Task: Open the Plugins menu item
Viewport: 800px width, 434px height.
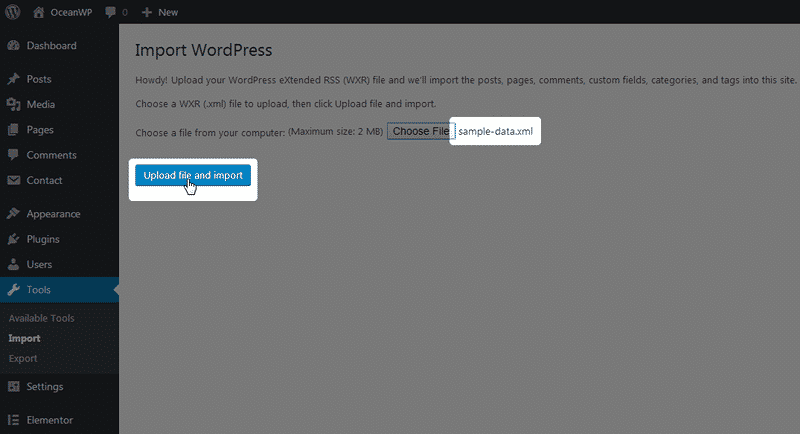Action: coord(43,239)
